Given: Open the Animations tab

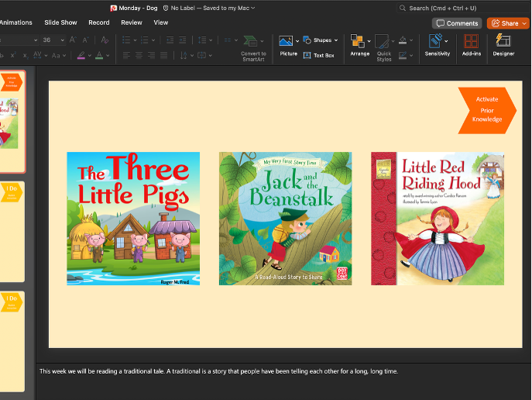Looking at the screenshot, I should pos(16,22).
